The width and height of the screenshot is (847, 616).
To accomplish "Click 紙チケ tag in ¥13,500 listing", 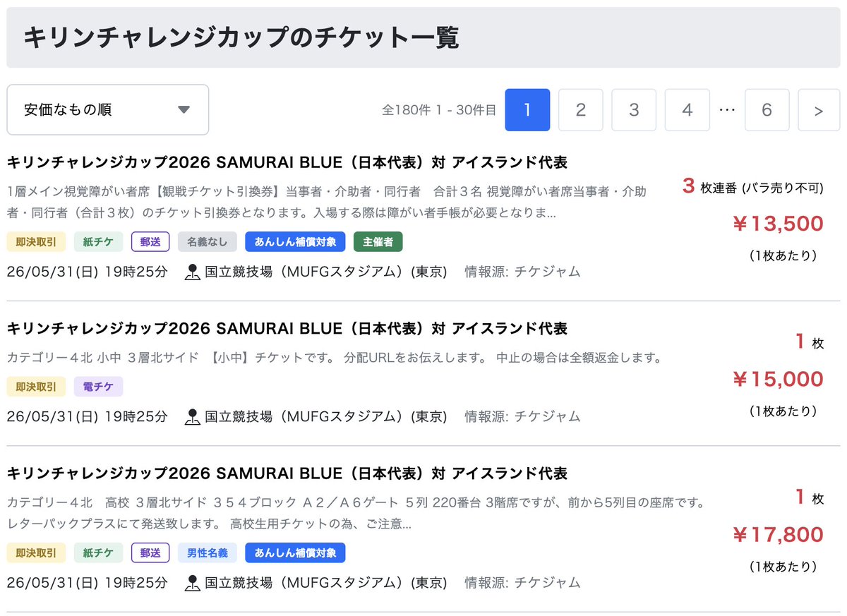I will pos(99,242).
